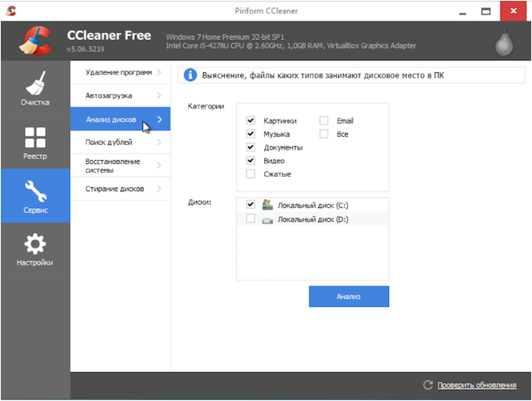
Task: Click the chevron next to Поиск дублей
Action: click(x=159, y=142)
